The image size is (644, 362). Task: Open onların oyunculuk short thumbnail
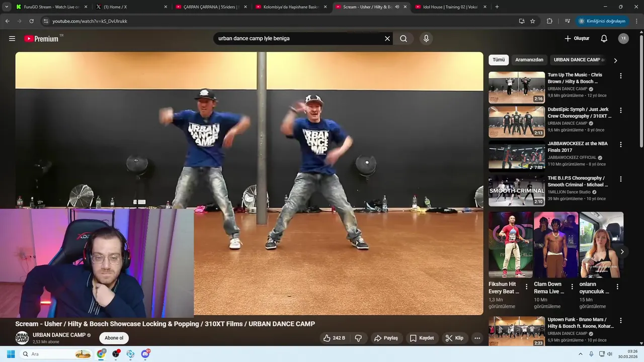601,245
